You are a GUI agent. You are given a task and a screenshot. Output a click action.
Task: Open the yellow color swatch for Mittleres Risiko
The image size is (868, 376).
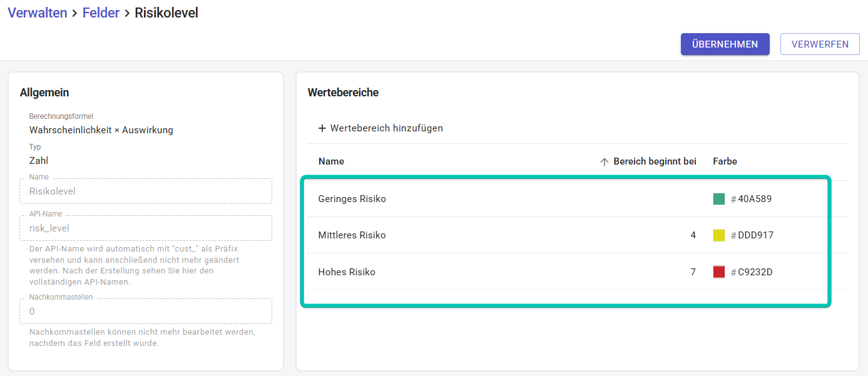[719, 235]
